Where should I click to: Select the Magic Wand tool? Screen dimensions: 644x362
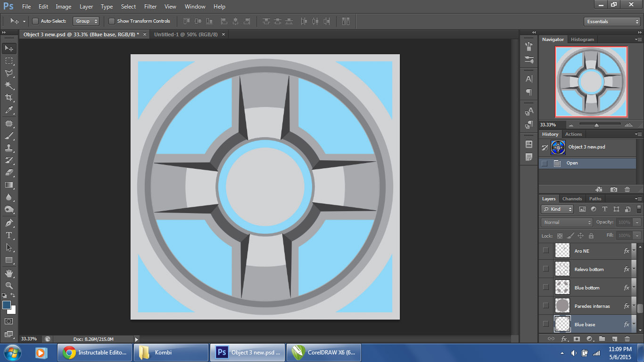pos(8,85)
